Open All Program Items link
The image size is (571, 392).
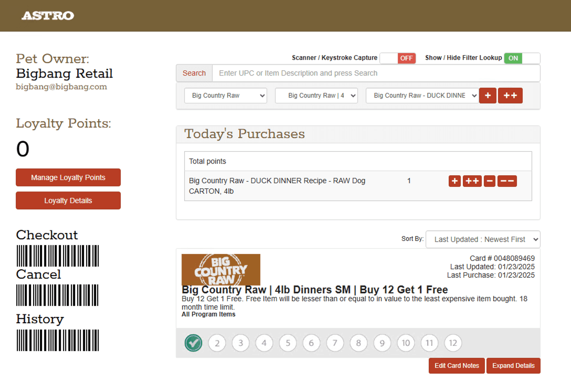pyautogui.click(x=208, y=314)
